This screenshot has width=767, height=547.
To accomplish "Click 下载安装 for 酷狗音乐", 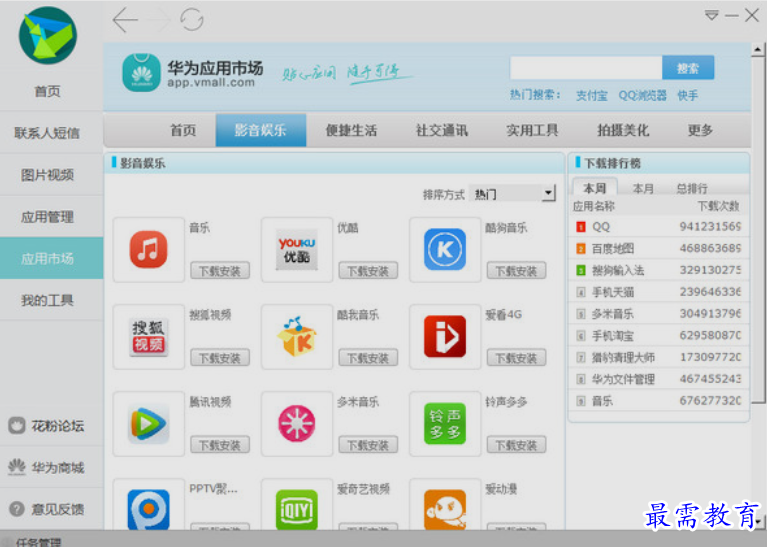I will tap(516, 271).
